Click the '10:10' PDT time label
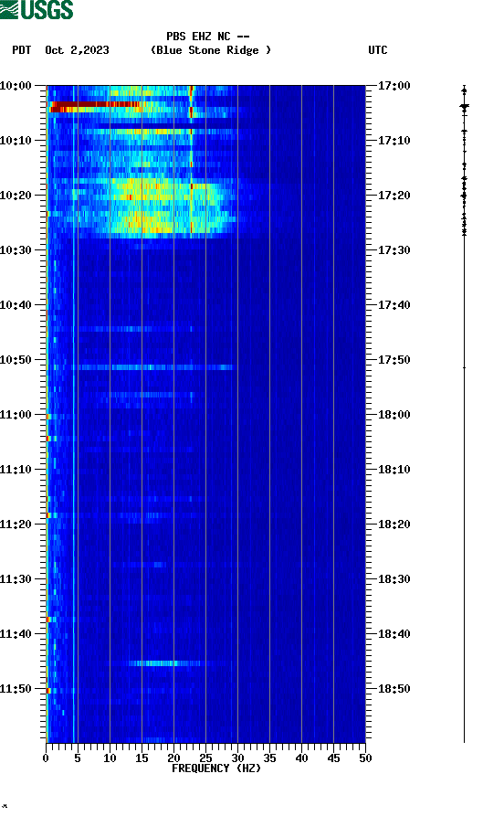 click(16, 141)
